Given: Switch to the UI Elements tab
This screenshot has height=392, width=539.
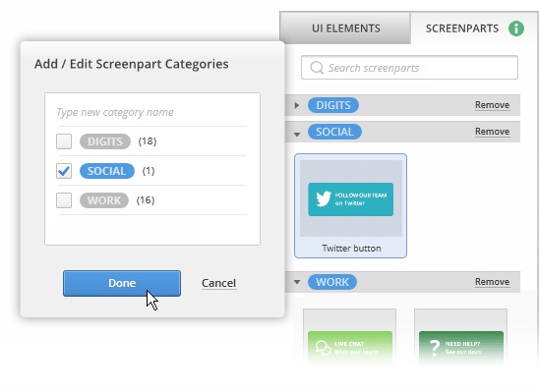Looking at the screenshot, I should (x=345, y=28).
